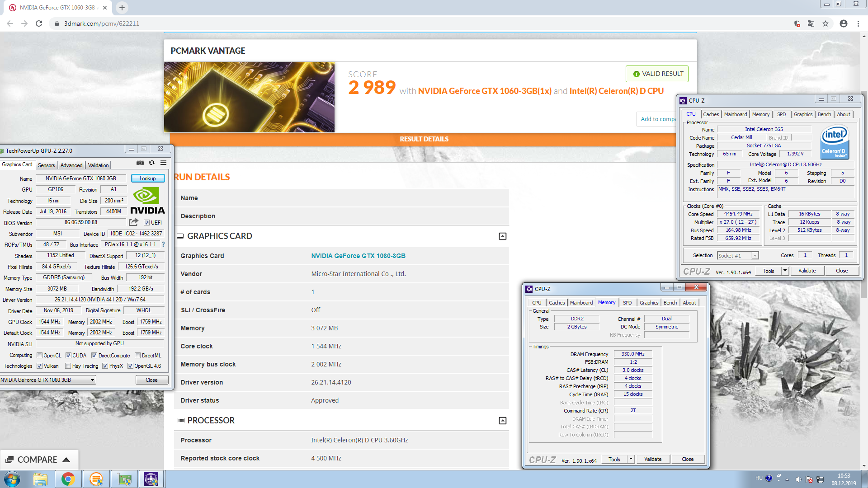Toggle the CUDA checkbox

pyautogui.click(x=68, y=356)
